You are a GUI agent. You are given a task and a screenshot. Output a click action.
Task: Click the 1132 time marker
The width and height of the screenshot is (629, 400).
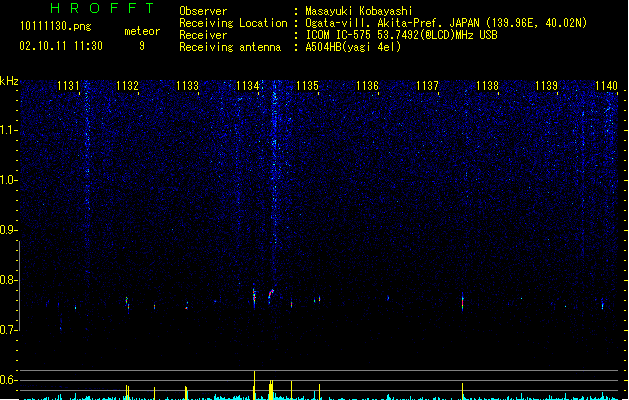(127, 86)
